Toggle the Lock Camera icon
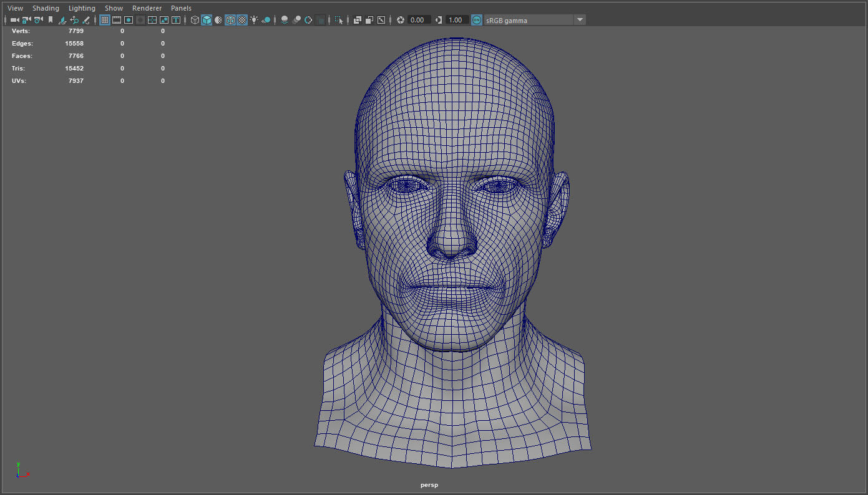The width and height of the screenshot is (868, 495). [26, 20]
